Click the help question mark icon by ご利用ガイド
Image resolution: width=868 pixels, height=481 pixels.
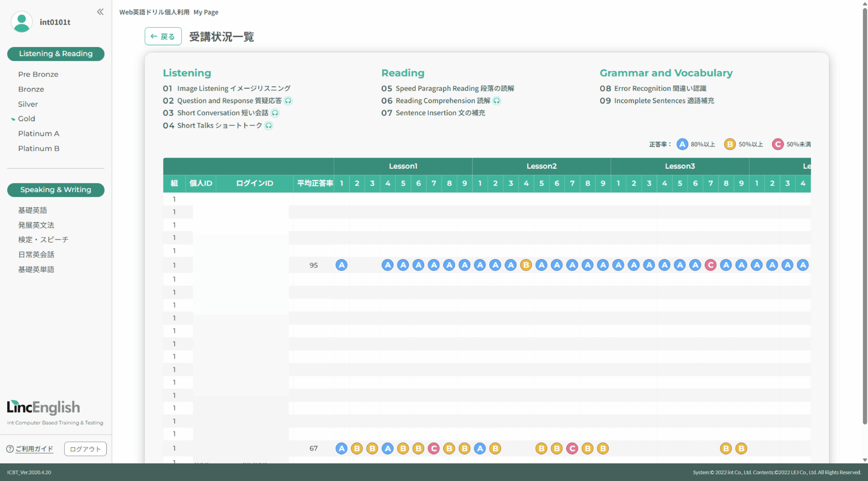[x=10, y=449]
